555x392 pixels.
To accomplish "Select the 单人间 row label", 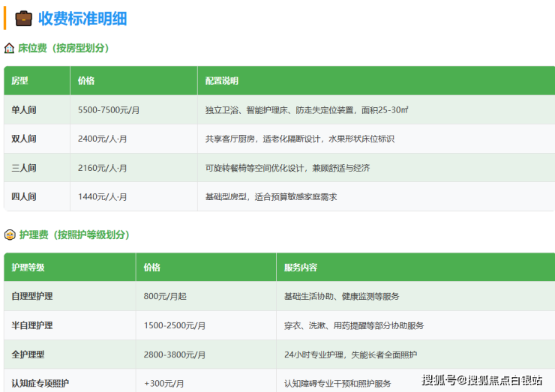I will 24,110.
